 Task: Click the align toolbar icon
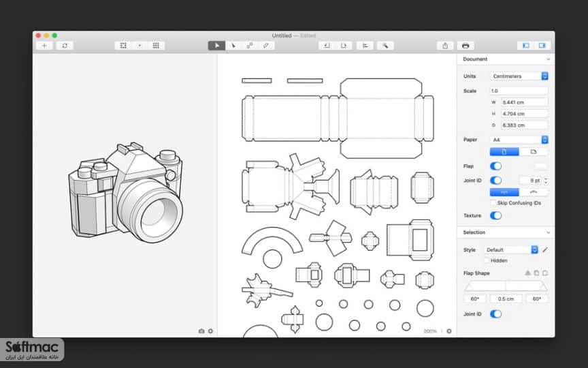[x=365, y=46]
